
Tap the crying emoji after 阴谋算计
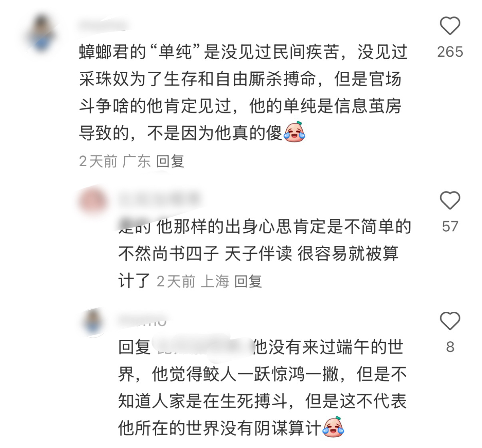[333, 427]
